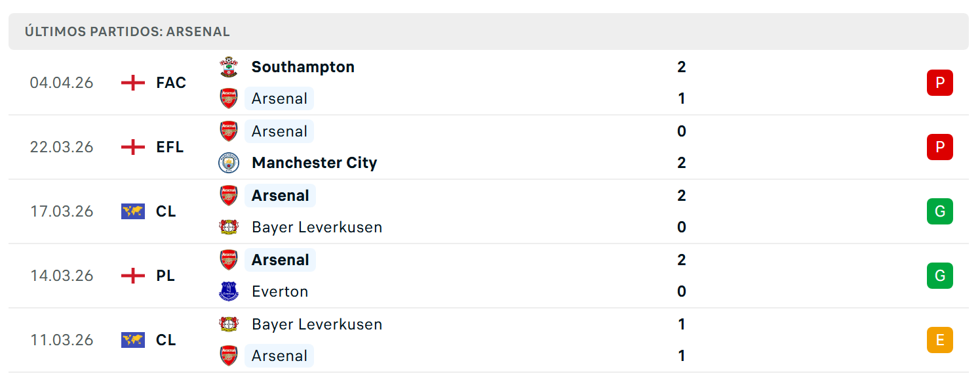The width and height of the screenshot is (980, 382).
Task: Open the Everton team name link
Action: (x=280, y=291)
